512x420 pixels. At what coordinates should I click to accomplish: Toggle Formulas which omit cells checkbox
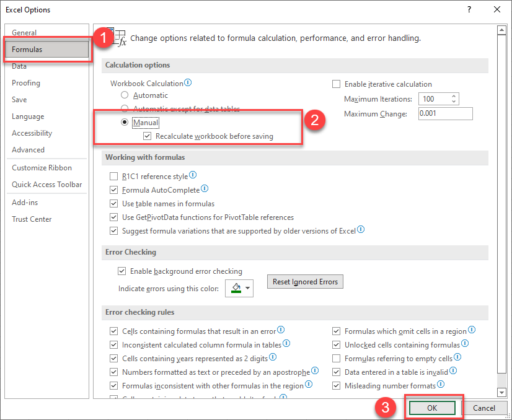[336, 331]
